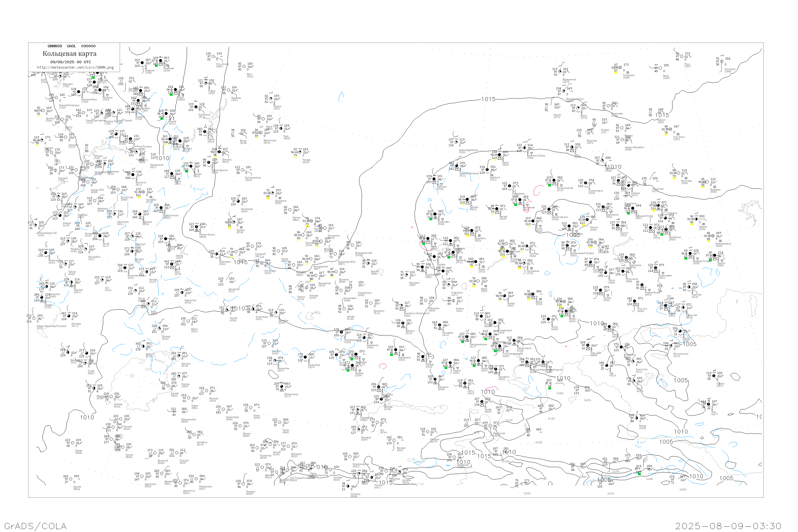Click the 1005 isobar label near Тюхтет
Viewport: 798px width, 532px height.
(573, 234)
